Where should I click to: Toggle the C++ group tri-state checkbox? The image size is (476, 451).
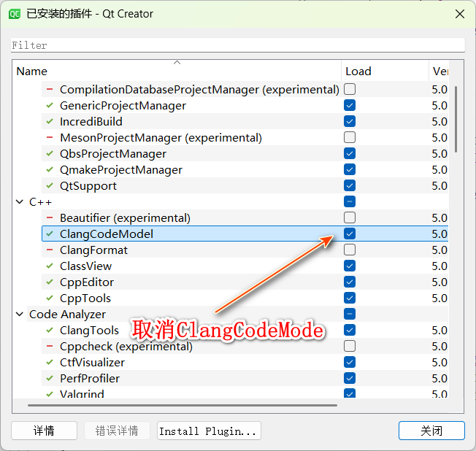(x=350, y=201)
